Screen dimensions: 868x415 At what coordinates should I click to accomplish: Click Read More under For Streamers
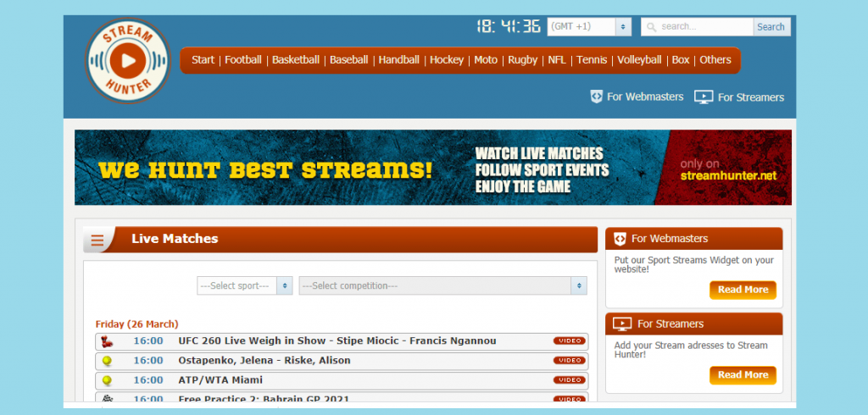743,374
